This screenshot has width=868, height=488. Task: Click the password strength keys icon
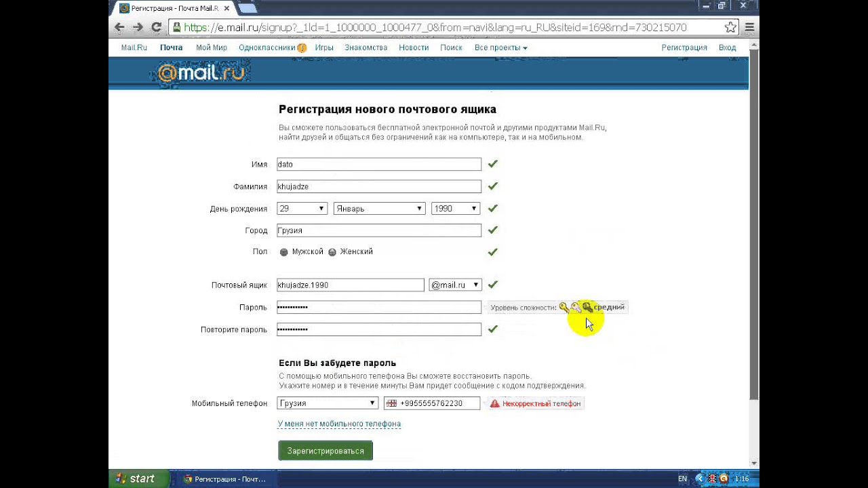[x=576, y=308]
